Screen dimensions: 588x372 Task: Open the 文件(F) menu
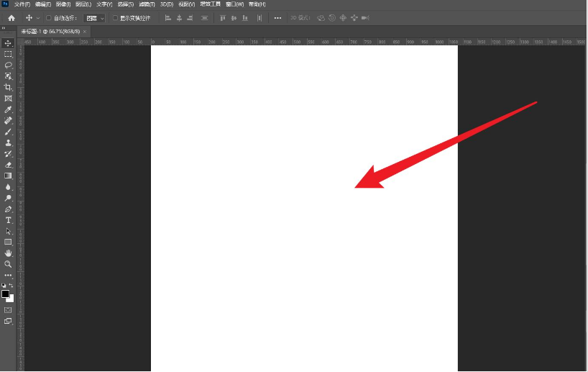tap(22, 4)
